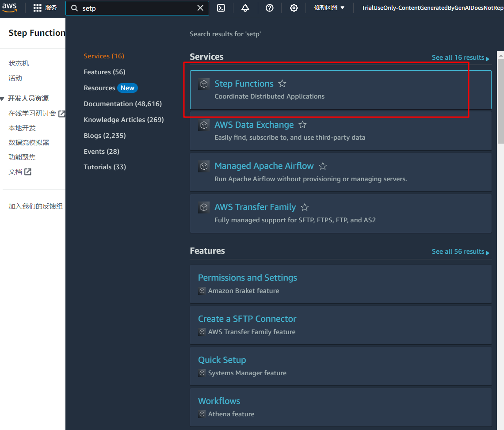
Task: Click AWS Transfer Family feature cube icon
Action: 202,331
